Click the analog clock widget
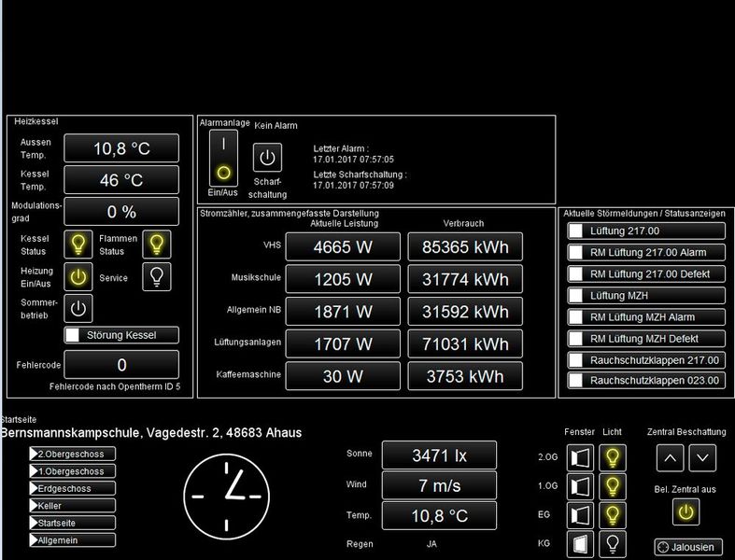 (x=226, y=497)
